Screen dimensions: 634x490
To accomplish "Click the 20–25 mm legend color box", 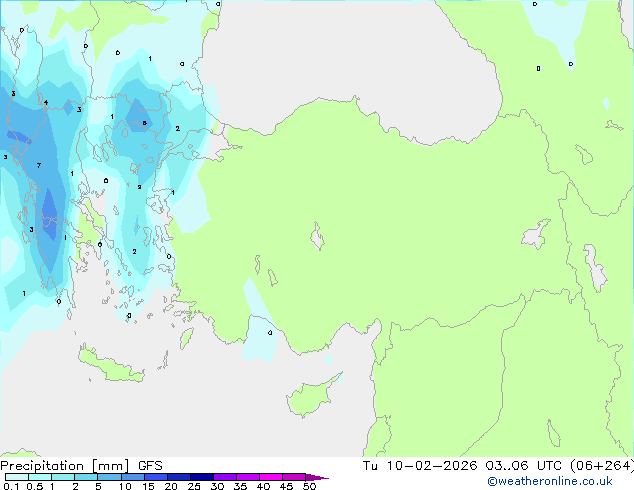I will (x=178, y=477).
